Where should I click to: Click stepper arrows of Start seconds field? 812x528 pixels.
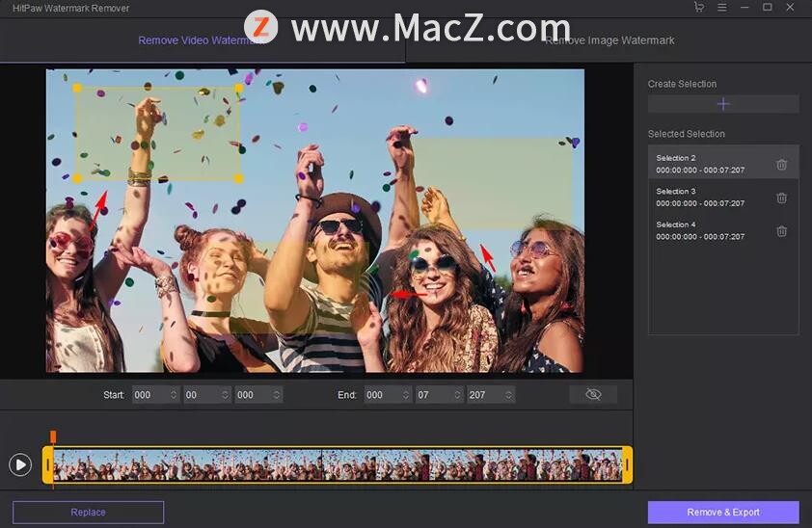[226, 395]
